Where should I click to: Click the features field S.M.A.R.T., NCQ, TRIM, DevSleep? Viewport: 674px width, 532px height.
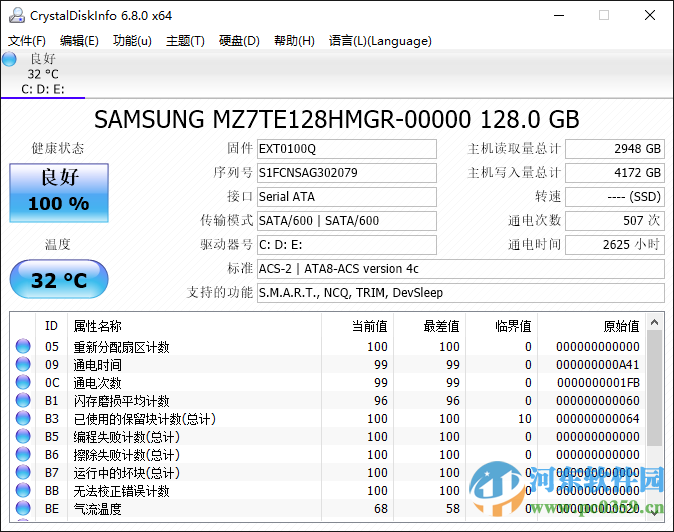[x=461, y=293]
